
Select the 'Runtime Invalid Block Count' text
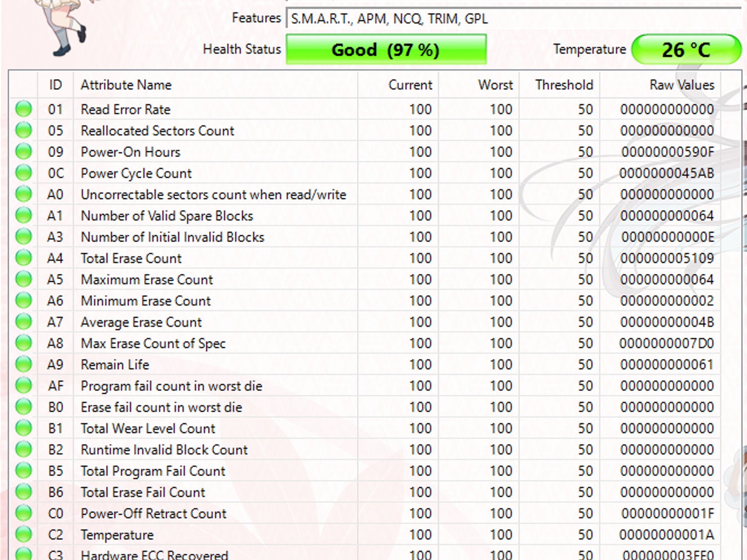tap(164, 450)
